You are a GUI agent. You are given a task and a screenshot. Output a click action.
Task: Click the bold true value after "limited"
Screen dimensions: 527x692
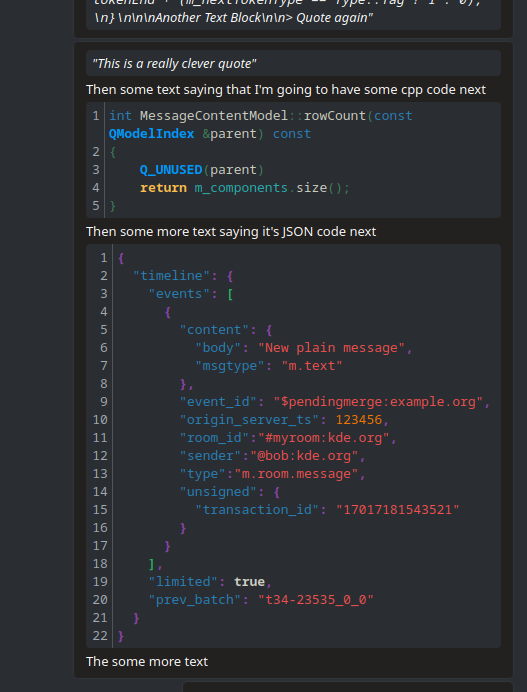click(249, 582)
